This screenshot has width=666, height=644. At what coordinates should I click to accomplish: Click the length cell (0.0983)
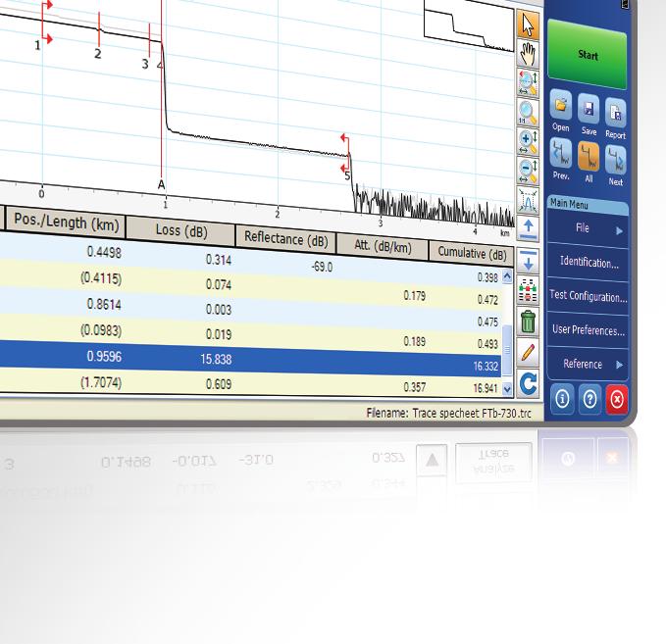[101, 330]
